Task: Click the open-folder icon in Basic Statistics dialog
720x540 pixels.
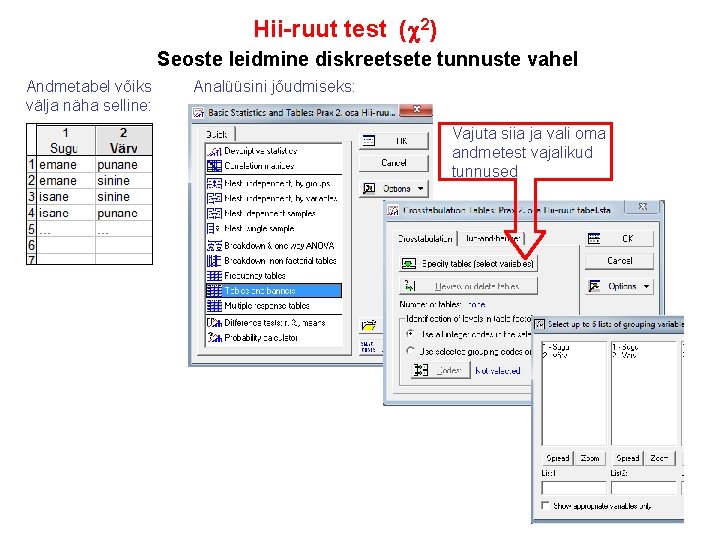Action: click(x=368, y=325)
